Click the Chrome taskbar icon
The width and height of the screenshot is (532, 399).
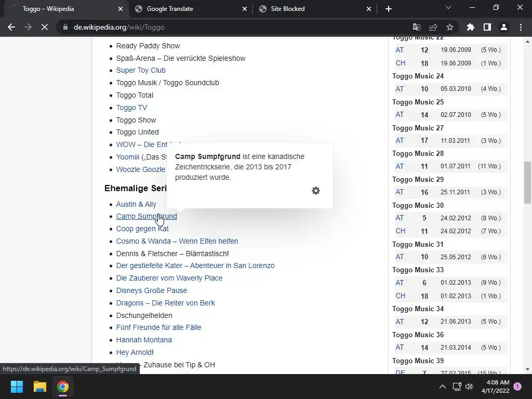[x=63, y=387]
